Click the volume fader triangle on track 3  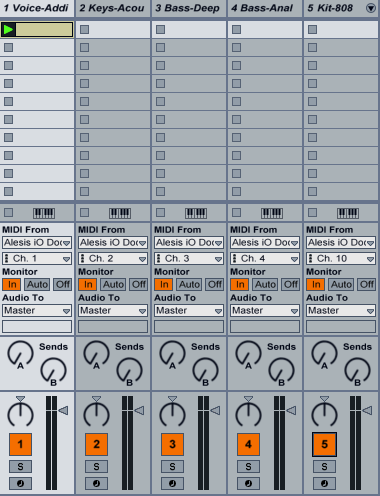[x=215, y=410]
